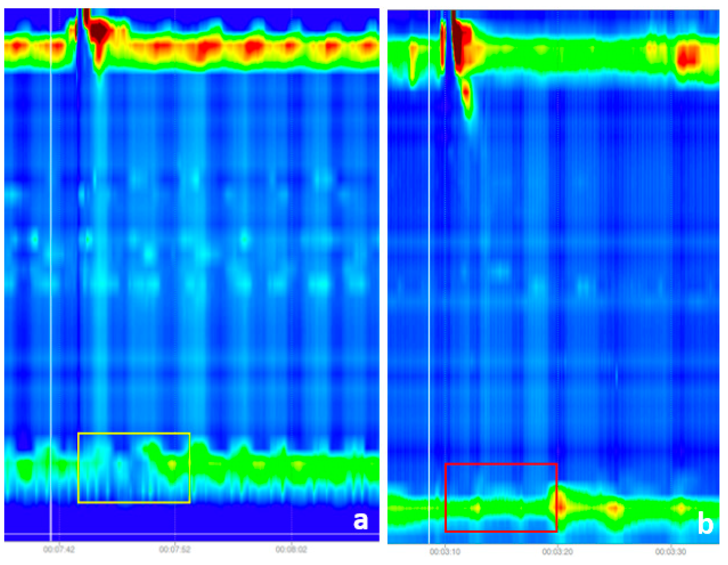Click the dark red pressure peak in panel a
This screenshot has width=728, height=565.
[x=99, y=32]
